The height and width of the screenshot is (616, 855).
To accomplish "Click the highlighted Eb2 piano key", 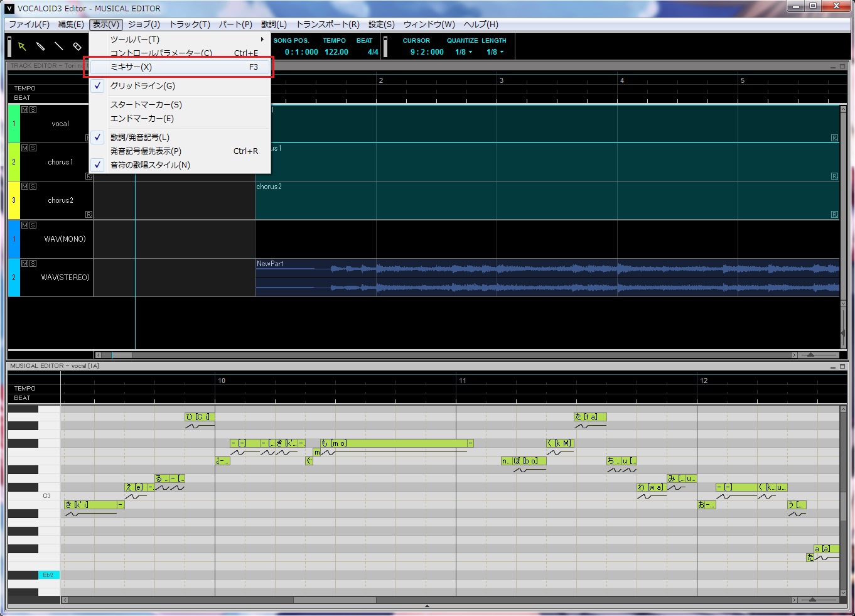I will (48, 575).
